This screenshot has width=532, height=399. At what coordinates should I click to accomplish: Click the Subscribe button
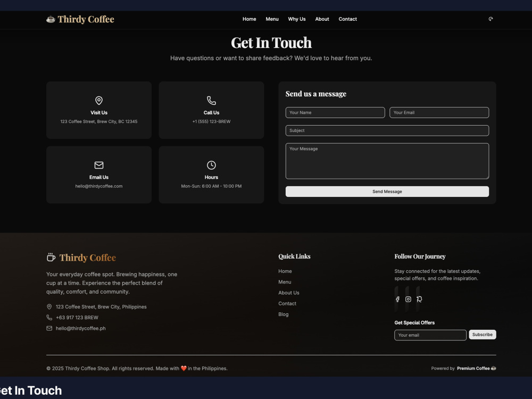pyautogui.click(x=483, y=335)
